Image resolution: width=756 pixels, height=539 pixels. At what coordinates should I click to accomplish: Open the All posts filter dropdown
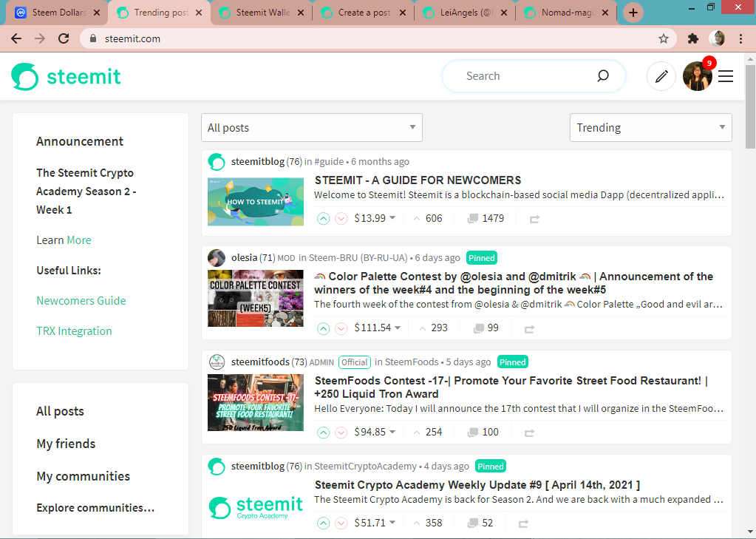[x=311, y=127]
